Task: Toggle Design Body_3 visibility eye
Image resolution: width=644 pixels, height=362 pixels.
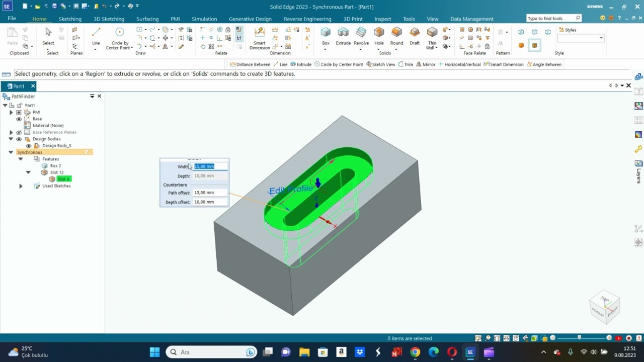Action: tap(28, 146)
